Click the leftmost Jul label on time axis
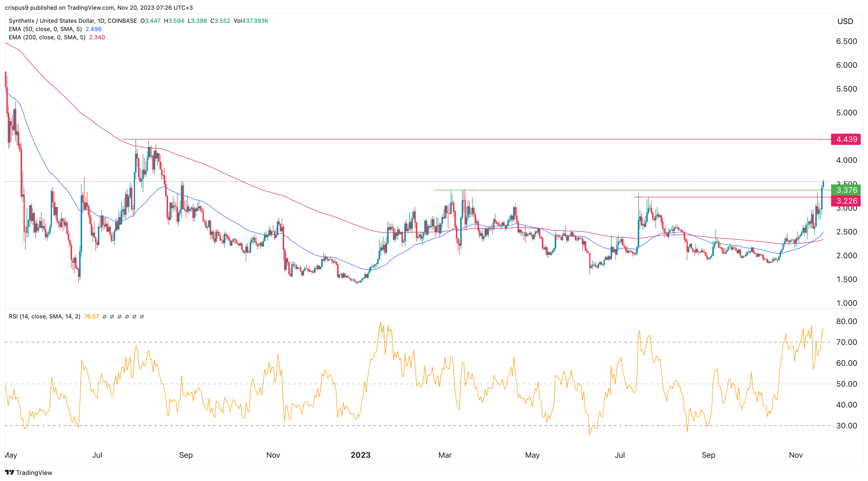 97,455
